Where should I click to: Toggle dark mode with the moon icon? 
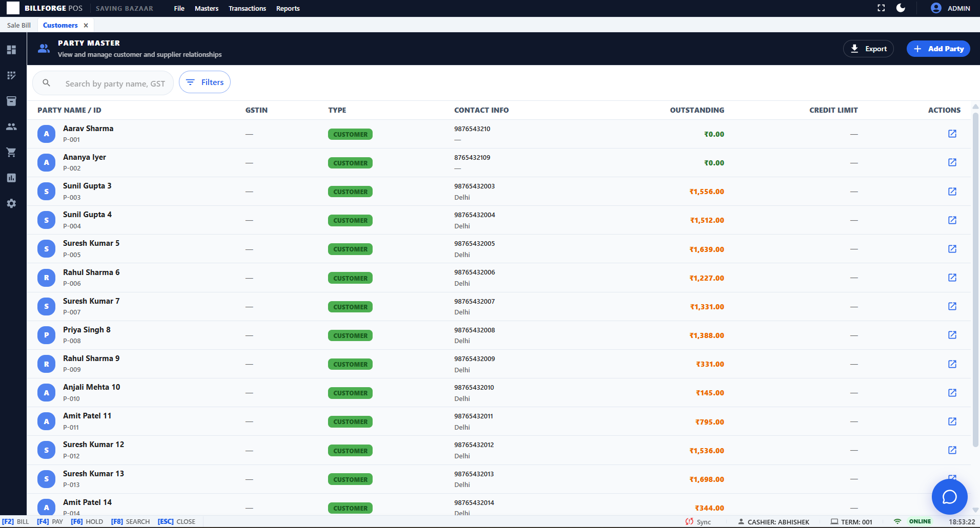(x=901, y=8)
